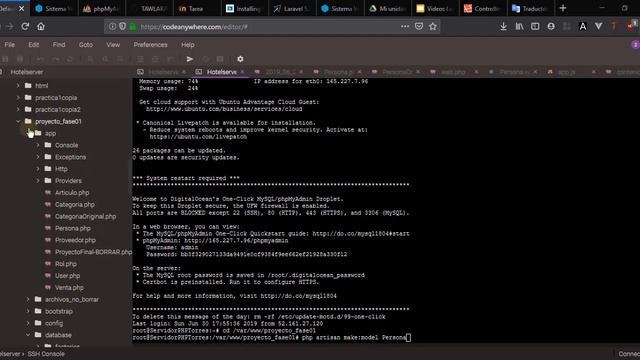This screenshot has width=640, height=360.
Task: Collapse the proyecto_fase01 folder arrow
Action: (x=18, y=121)
